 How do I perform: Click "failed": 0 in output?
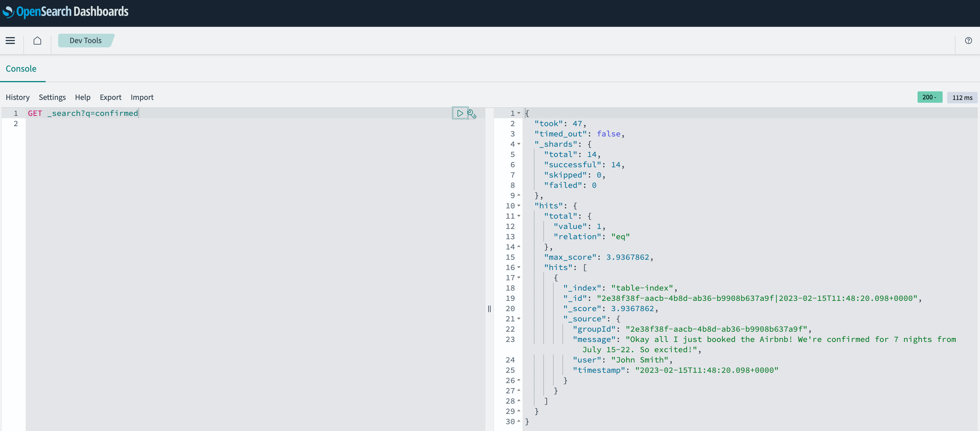pyautogui.click(x=570, y=185)
